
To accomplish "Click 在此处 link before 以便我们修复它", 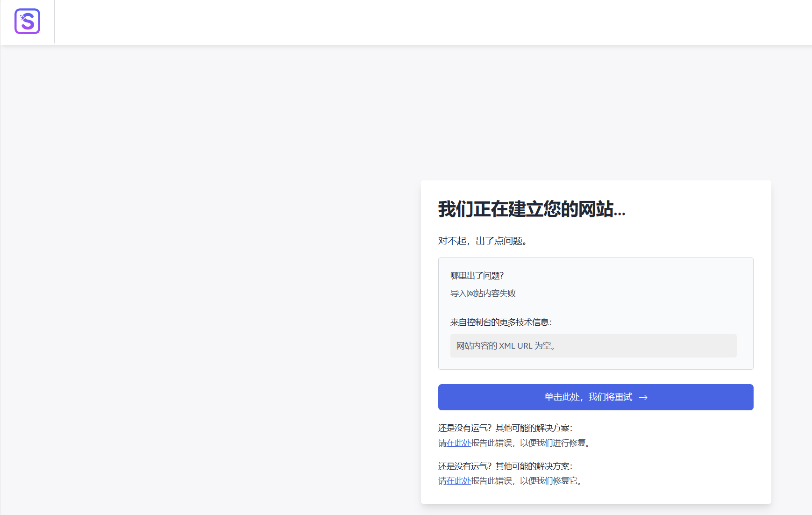I will click(x=459, y=480).
